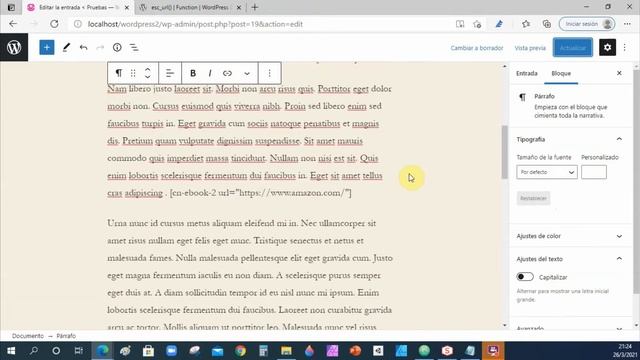Reload the page with refresh icon
The image size is (640, 360).
(54, 24)
